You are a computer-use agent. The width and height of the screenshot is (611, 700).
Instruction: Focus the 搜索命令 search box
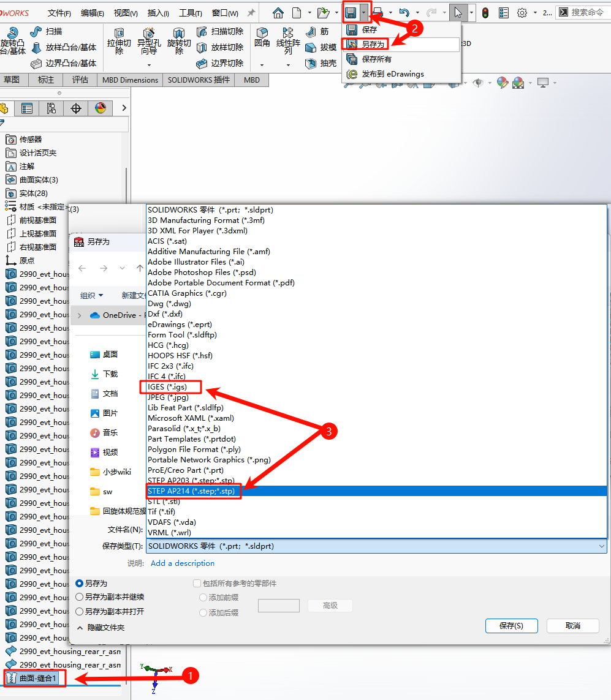583,12
